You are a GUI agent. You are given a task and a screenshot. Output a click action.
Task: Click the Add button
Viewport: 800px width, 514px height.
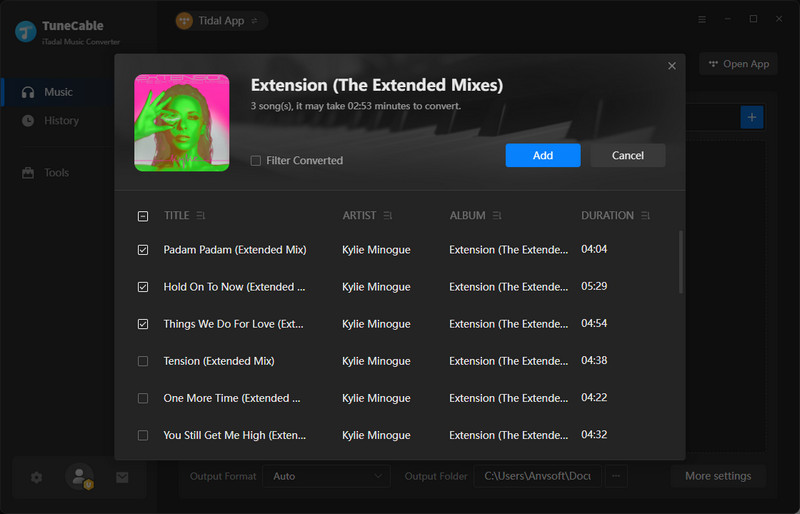pyautogui.click(x=543, y=155)
